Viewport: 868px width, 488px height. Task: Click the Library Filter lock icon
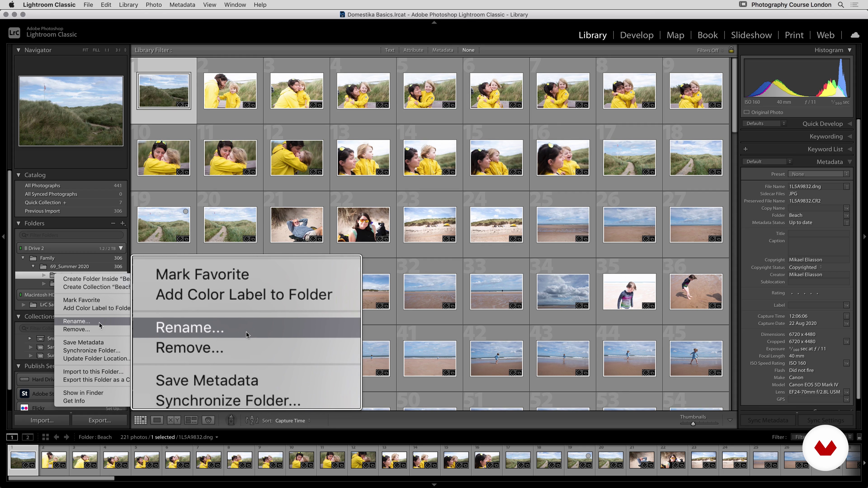(731, 50)
